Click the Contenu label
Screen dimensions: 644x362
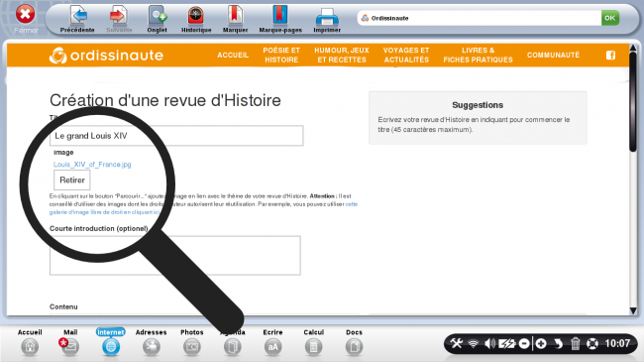[63, 306]
